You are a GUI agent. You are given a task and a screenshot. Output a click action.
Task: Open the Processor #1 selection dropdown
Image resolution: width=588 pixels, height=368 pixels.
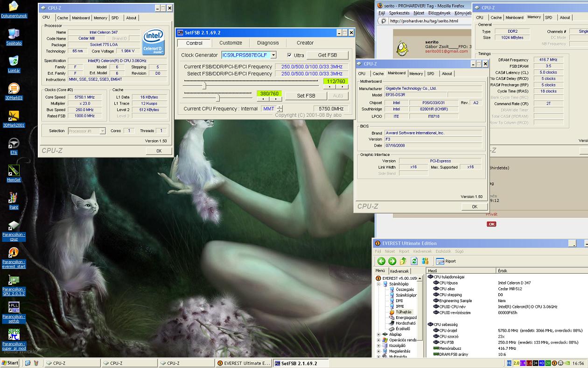pos(102,131)
